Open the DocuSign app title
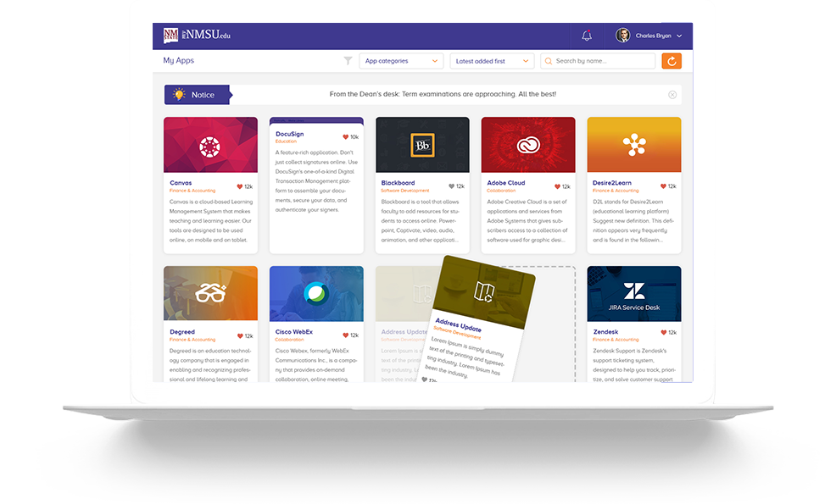836x504 pixels. click(289, 134)
